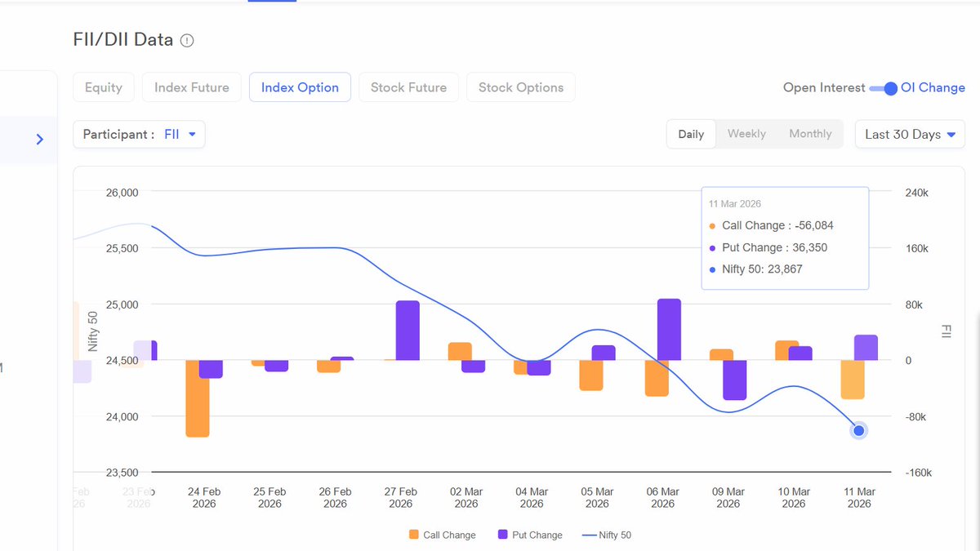Choose the Daily interval
Image resolution: width=980 pixels, height=551 pixels.
pos(691,135)
